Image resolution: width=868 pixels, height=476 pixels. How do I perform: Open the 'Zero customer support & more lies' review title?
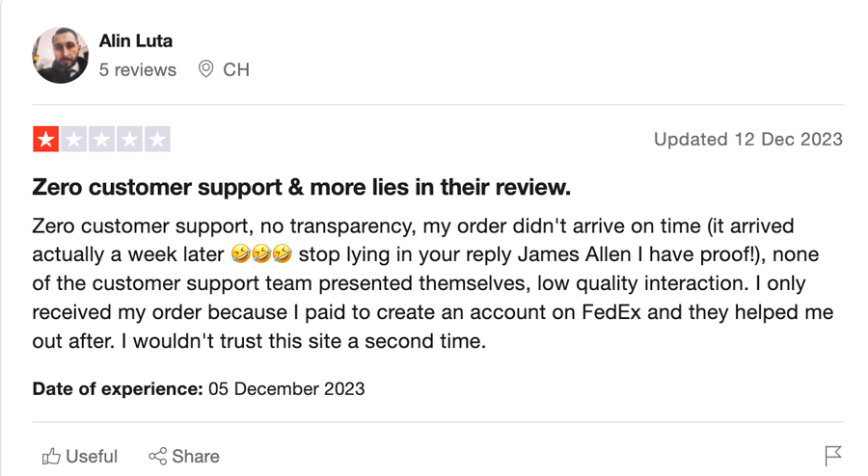[x=301, y=188]
